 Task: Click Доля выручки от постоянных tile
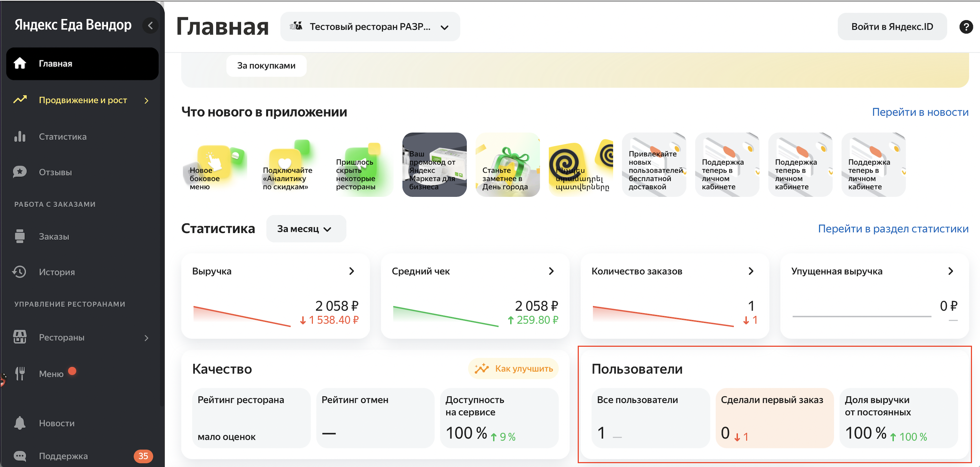click(899, 418)
